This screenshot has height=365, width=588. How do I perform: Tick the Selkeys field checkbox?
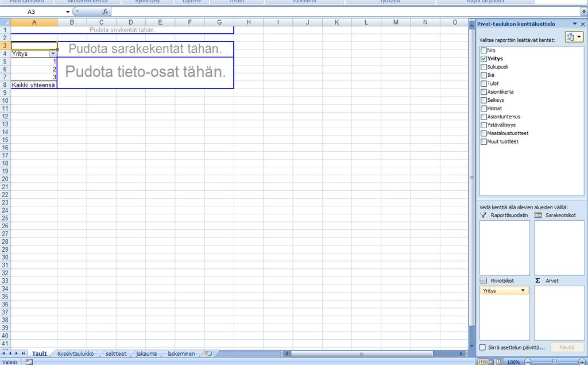pos(483,100)
